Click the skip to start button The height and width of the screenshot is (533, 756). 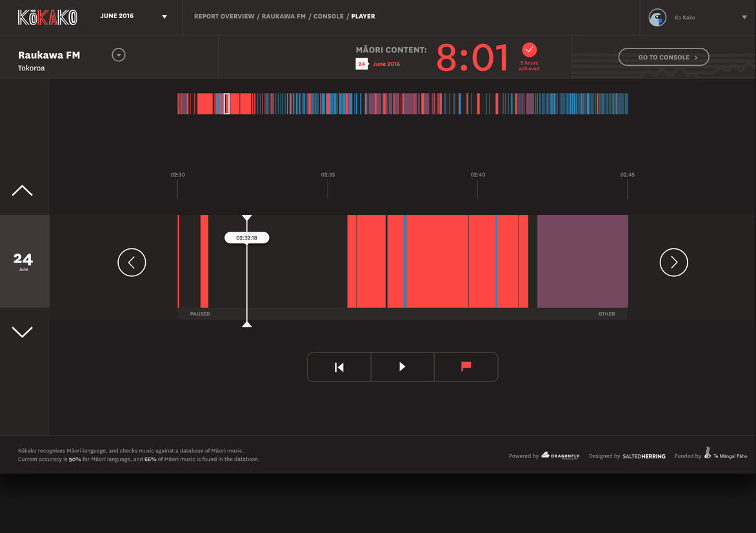[x=339, y=367]
